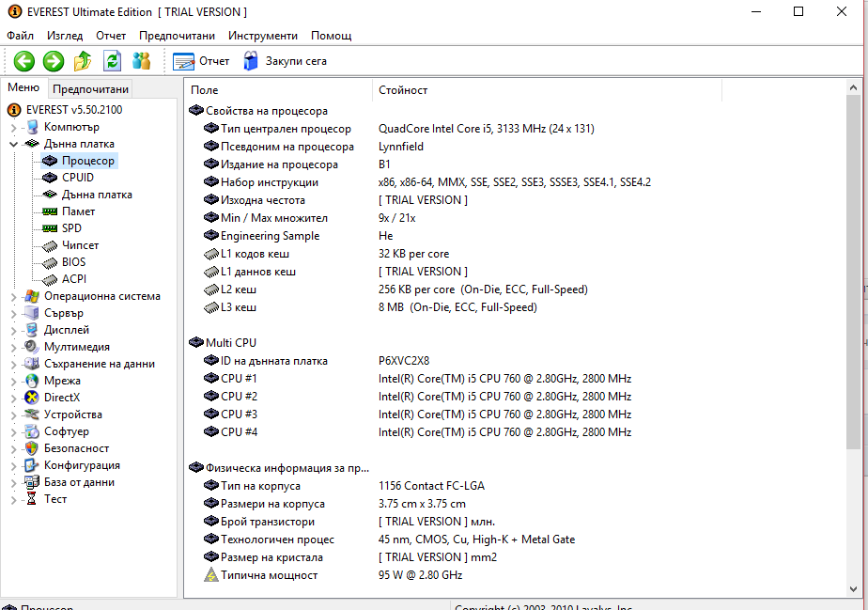Select ACPI in the tree
Screen dimensions: 868x610
click(74, 279)
